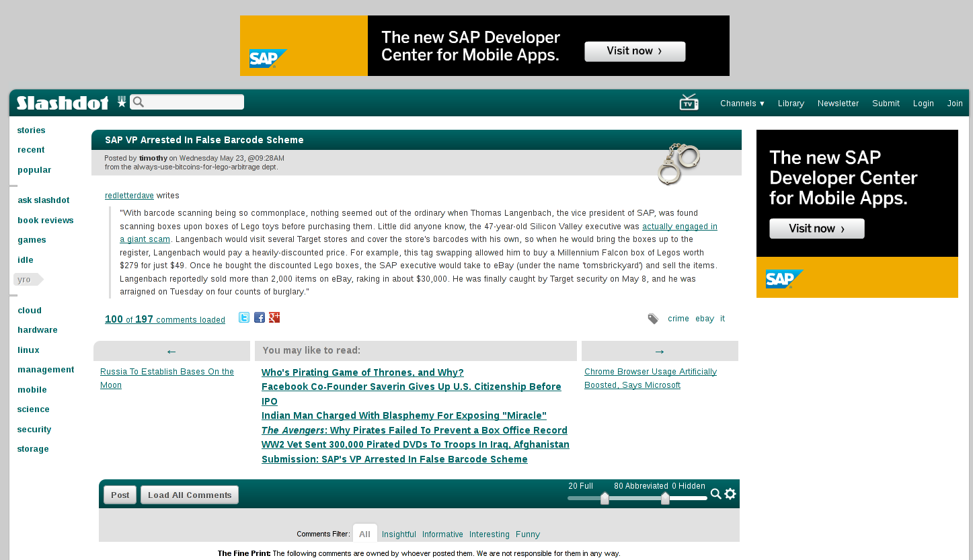Go to previous story arrow
The image size is (973, 560).
pyautogui.click(x=171, y=351)
